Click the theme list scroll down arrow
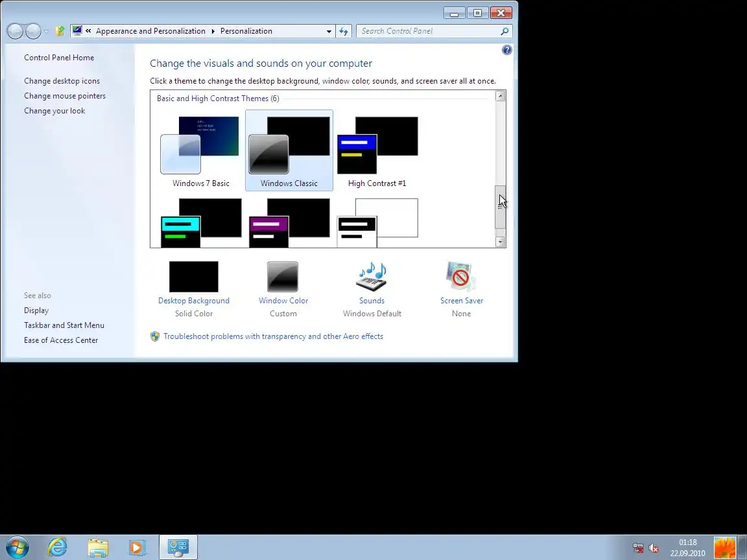This screenshot has width=747, height=560. [500, 242]
